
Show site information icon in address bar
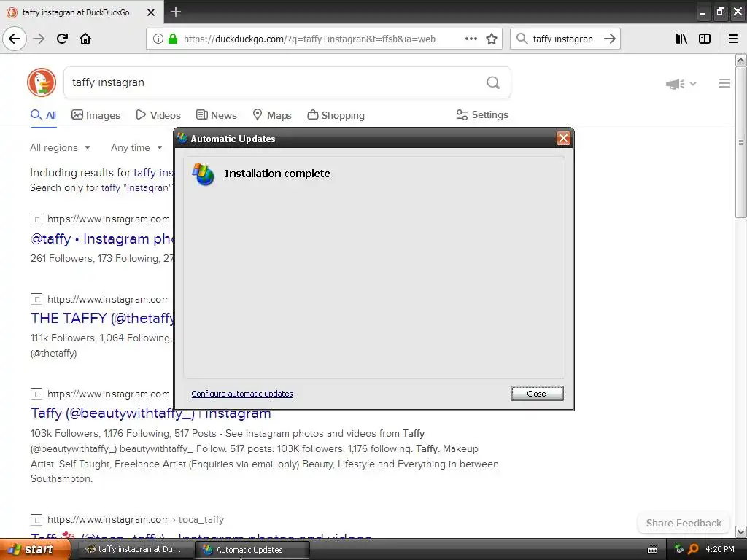(158, 39)
